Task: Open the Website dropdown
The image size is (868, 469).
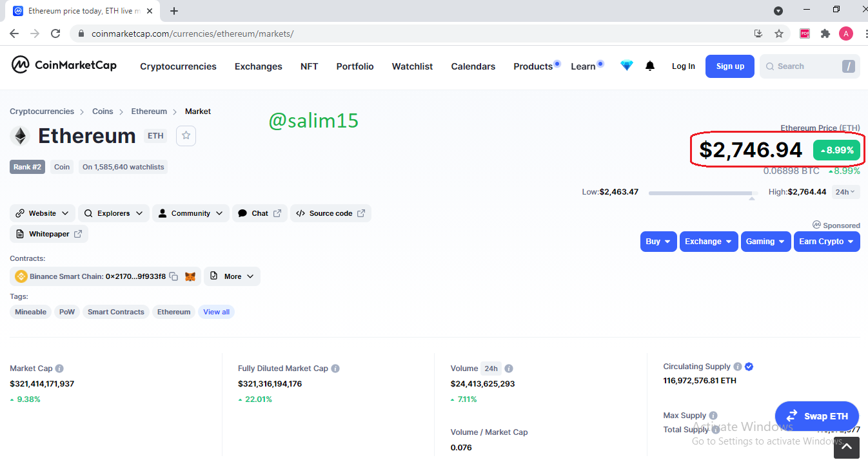Action: point(43,213)
